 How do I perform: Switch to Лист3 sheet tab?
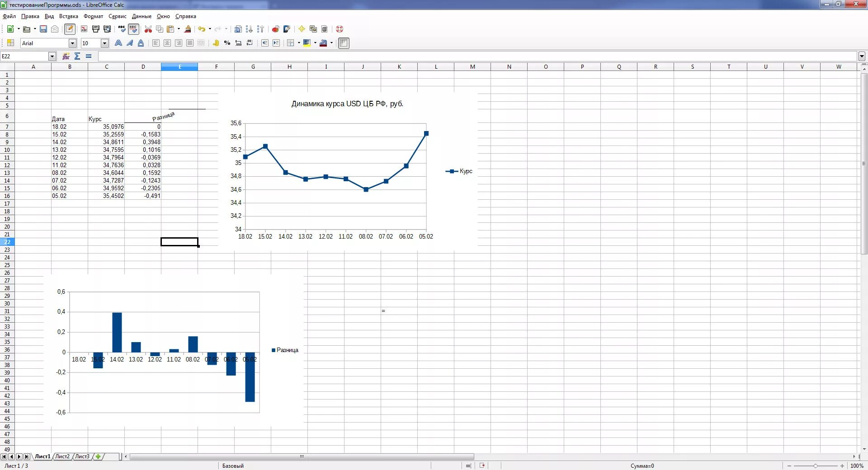[82, 456]
